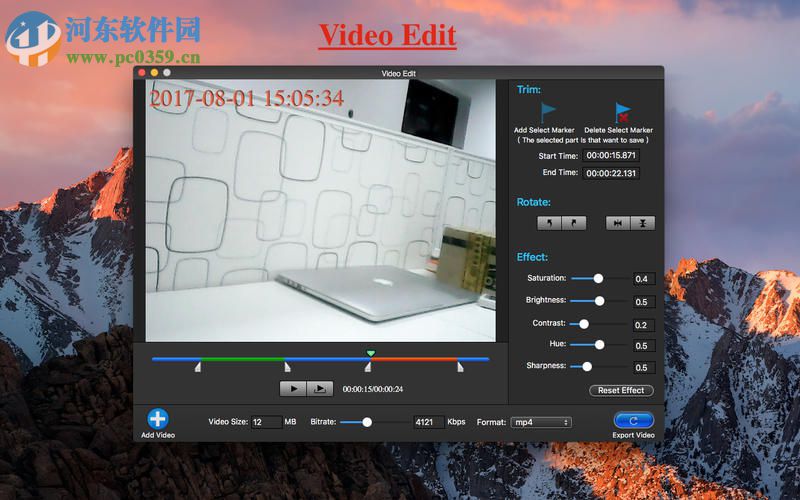Click the red segment end marker
800x500 pixels.
tap(460, 367)
